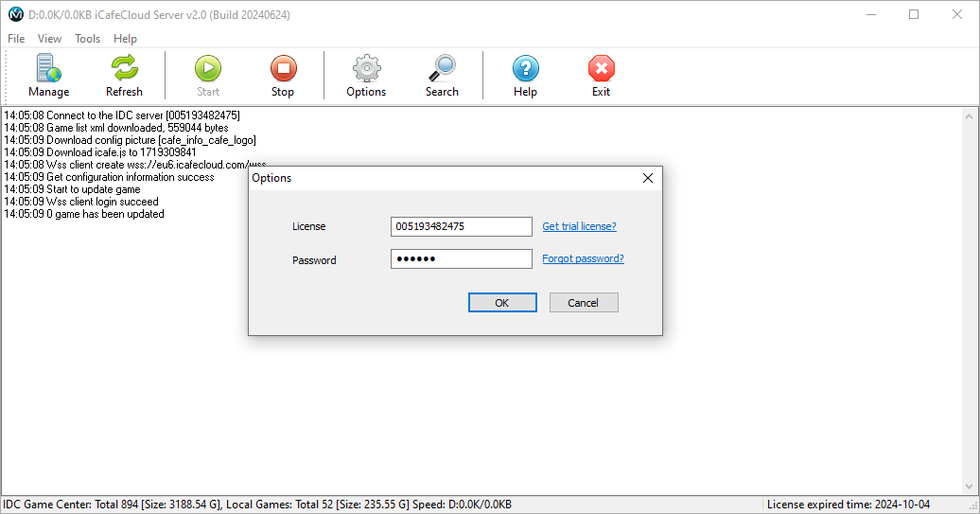Select log line 'Connect to the IDC server'
Viewport: 980px width, 514px height.
122,115
